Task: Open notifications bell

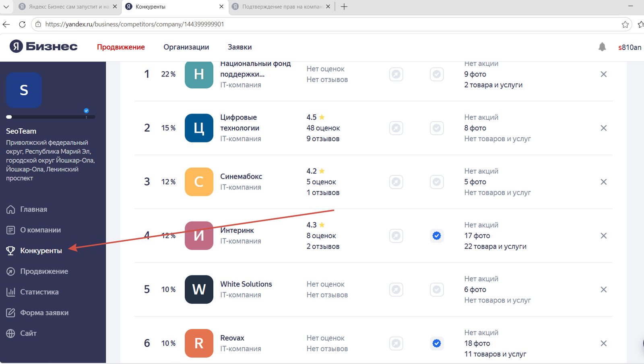Action: pos(602,47)
